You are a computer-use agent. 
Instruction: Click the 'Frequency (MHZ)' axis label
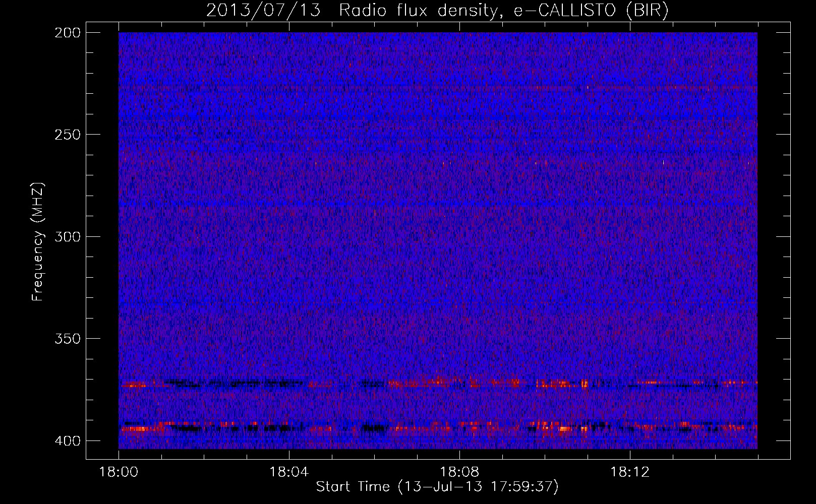(38, 241)
